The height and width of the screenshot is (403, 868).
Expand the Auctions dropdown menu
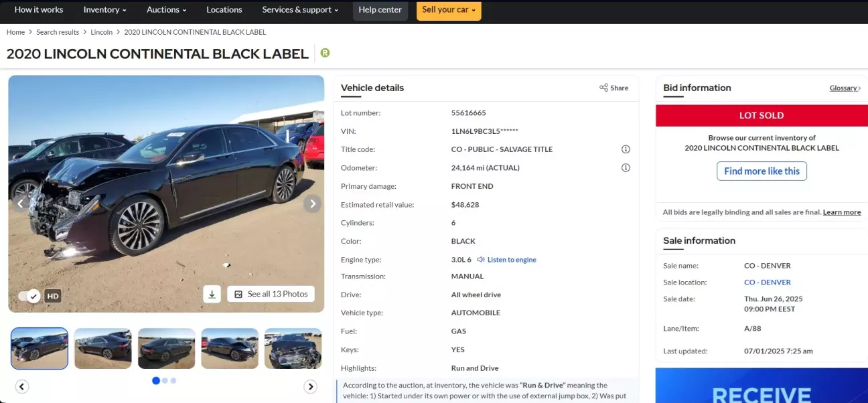pyautogui.click(x=166, y=10)
